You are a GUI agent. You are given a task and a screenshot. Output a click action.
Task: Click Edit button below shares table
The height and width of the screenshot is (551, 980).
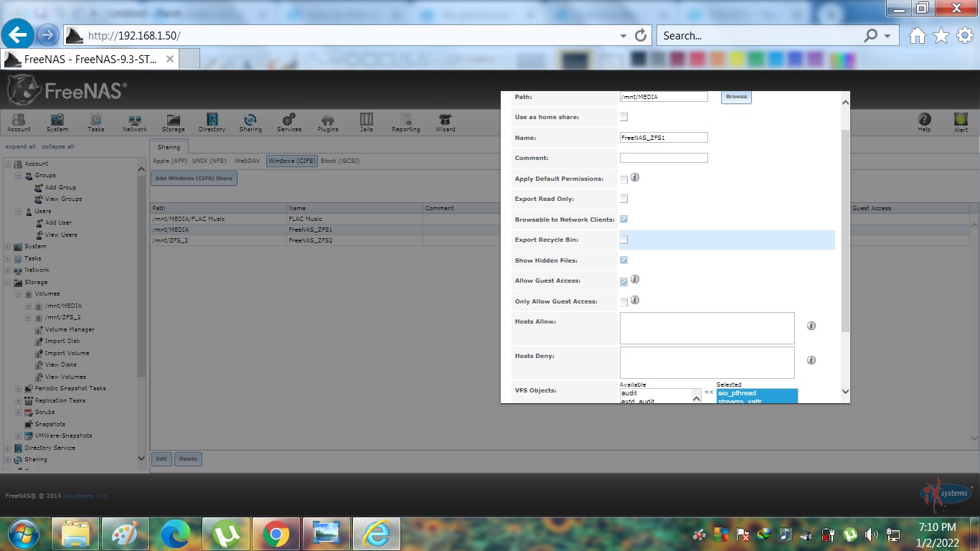[161, 459]
